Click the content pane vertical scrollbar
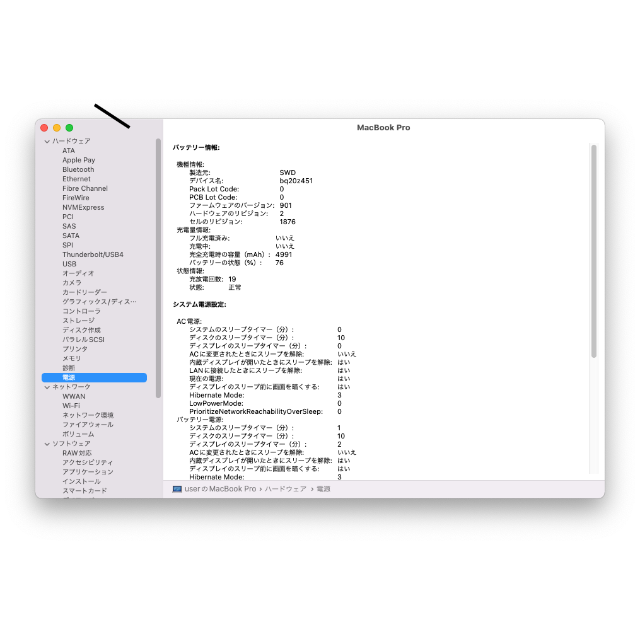Image resolution: width=640 pixels, height=640 pixels. tap(594, 251)
